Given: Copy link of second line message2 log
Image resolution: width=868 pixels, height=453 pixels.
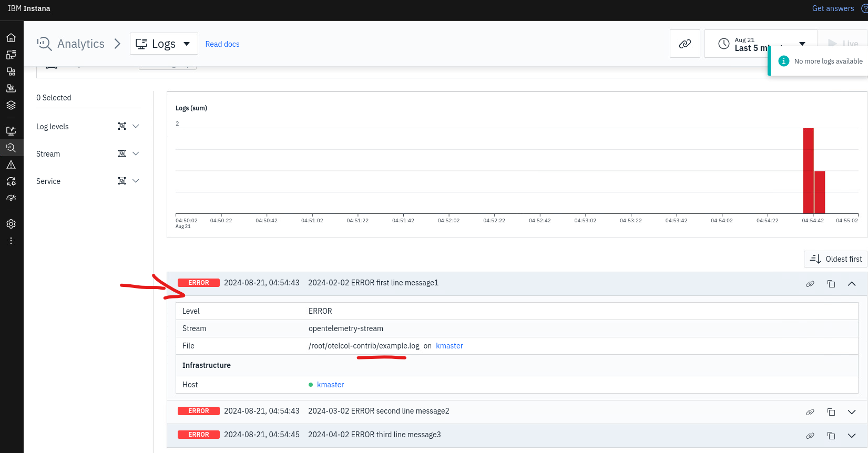Looking at the screenshot, I should point(810,412).
